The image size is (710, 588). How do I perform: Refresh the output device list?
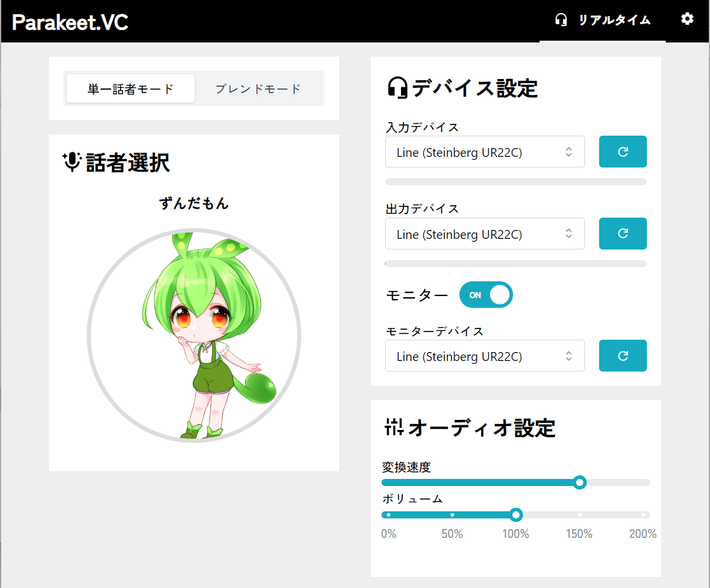click(623, 234)
